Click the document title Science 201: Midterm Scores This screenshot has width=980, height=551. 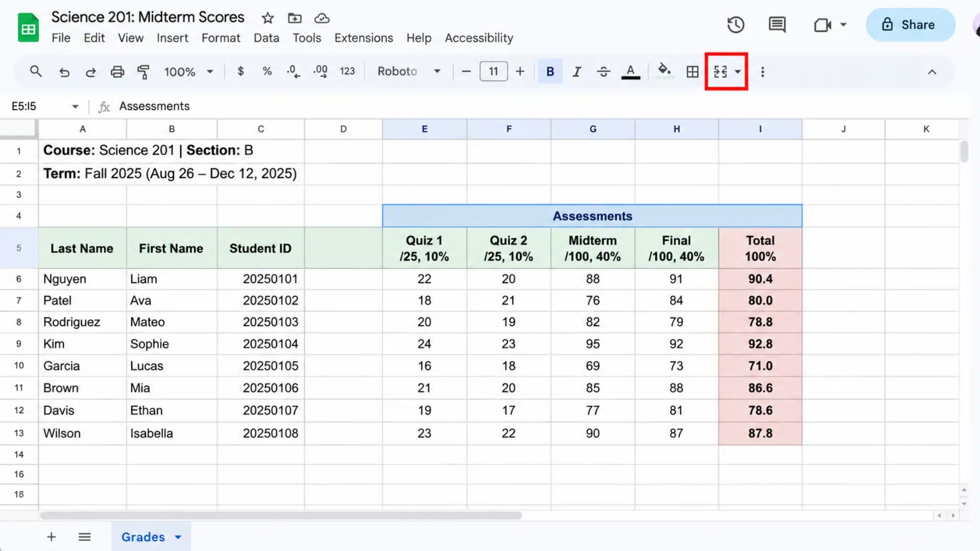pos(148,17)
